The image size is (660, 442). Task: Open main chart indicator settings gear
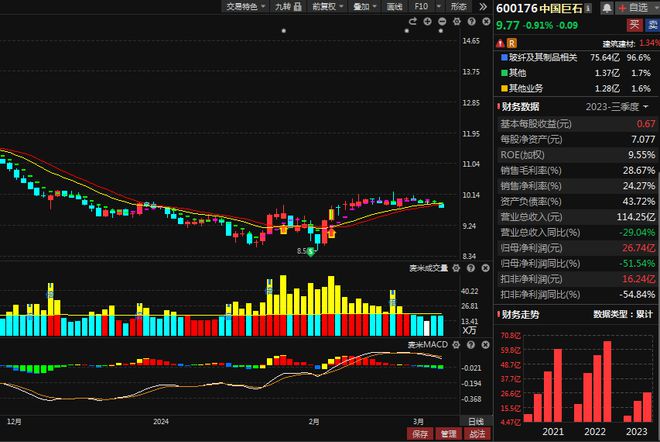pyautogui.click(x=457, y=21)
